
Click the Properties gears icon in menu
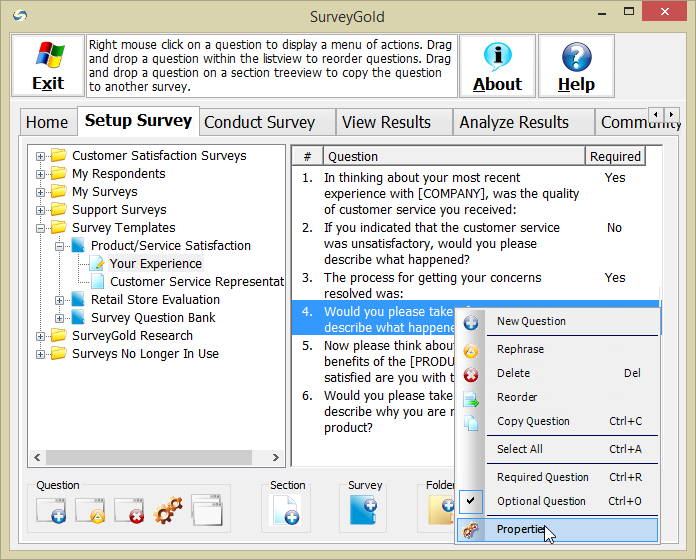click(471, 530)
